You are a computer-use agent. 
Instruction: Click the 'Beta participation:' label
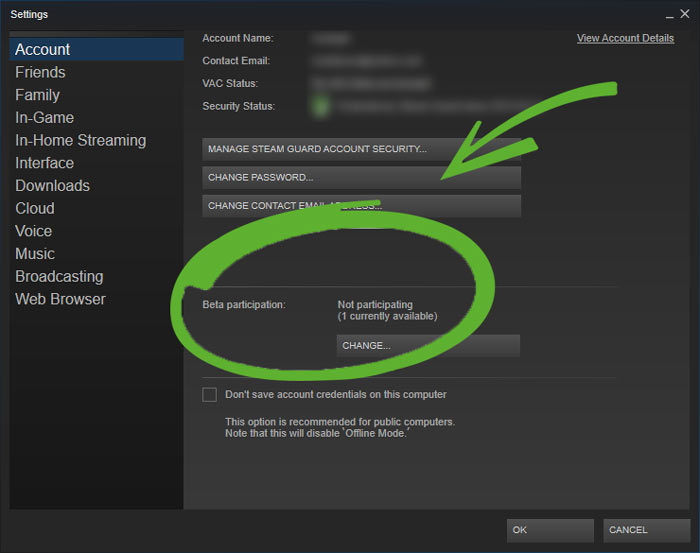coord(244,305)
